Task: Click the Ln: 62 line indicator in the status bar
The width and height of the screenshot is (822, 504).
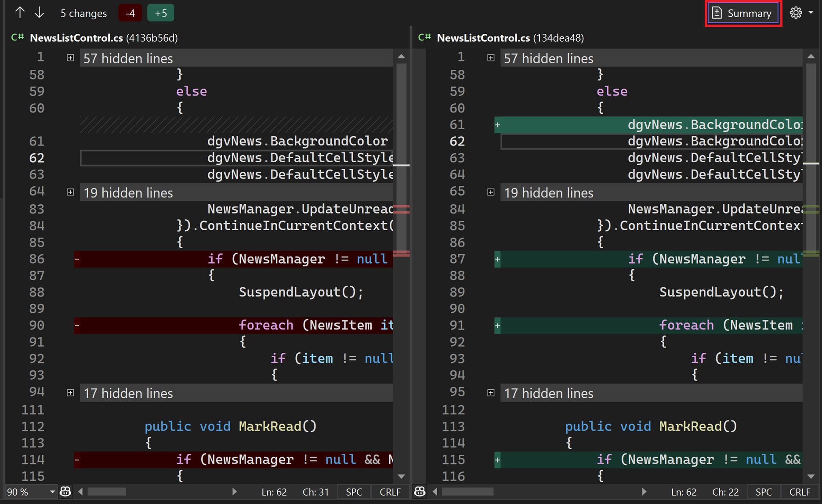Action: pos(274,492)
